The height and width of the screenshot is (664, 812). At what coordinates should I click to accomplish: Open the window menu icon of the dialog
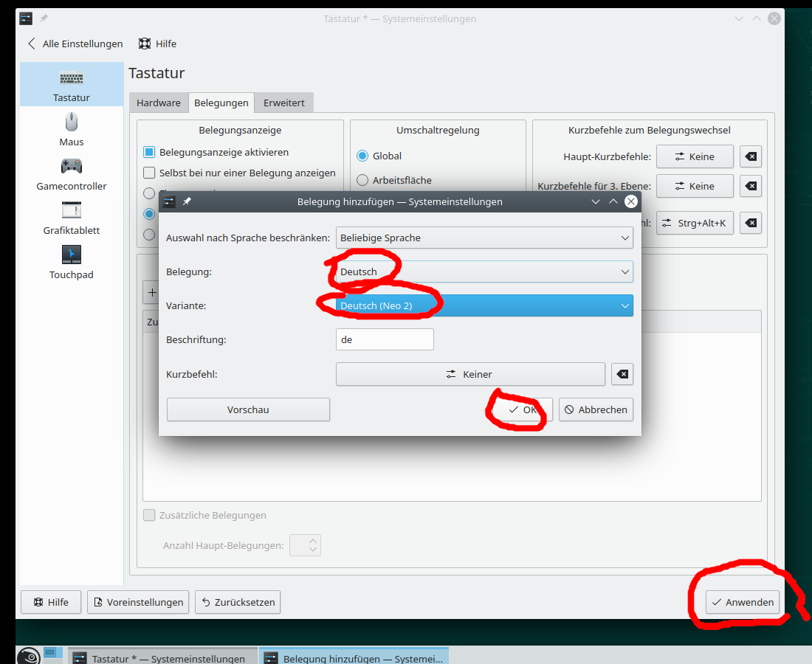pyautogui.click(x=169, y=201)
